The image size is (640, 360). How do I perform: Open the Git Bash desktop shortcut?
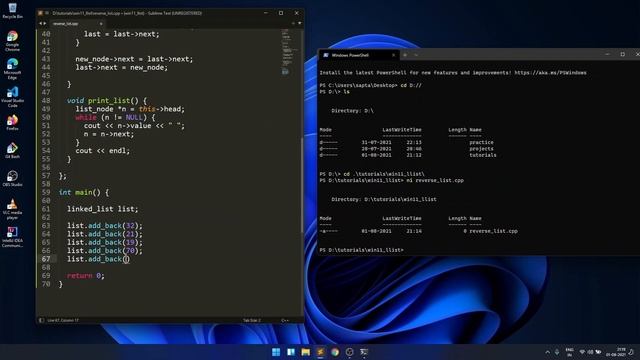click(12, 150)
